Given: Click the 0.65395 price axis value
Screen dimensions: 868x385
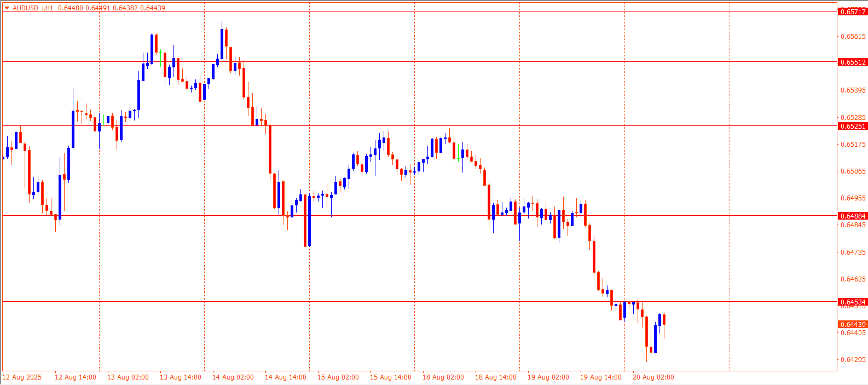Looking at the screenshot, I should [x=853, y=90].
